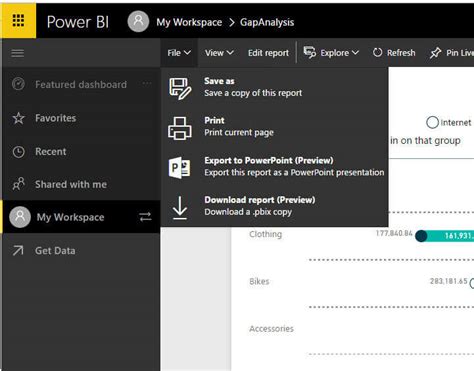This screenshot has height=371, width=474.
Task: Click Recent clock icon
Action: (18, 152)
